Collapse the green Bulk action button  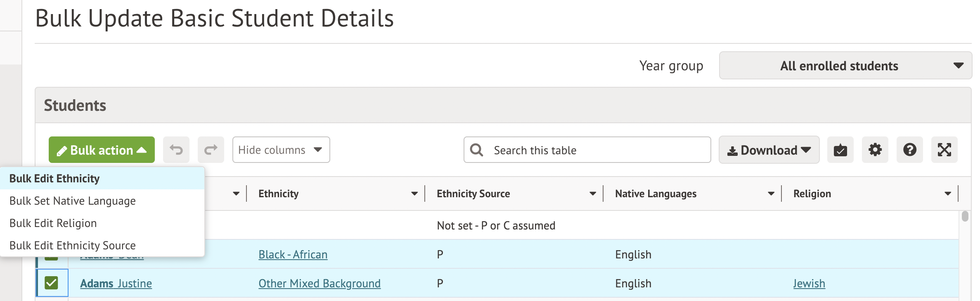point(102,150)
